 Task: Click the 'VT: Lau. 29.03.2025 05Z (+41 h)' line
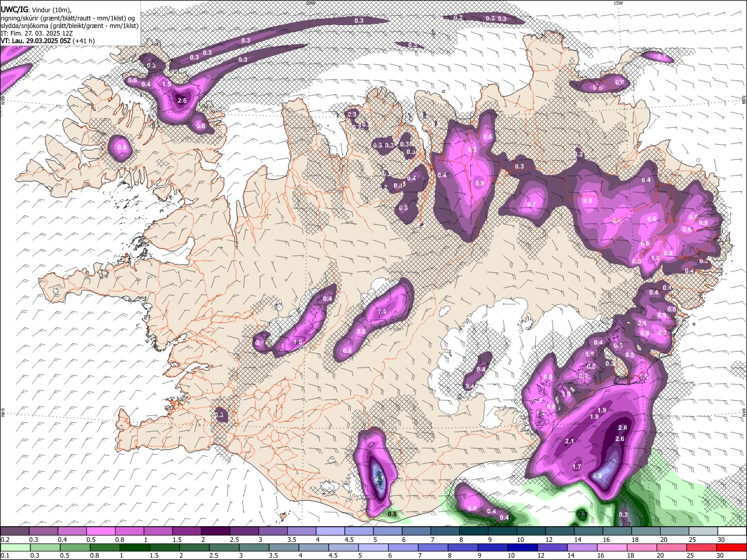point(47,41)
